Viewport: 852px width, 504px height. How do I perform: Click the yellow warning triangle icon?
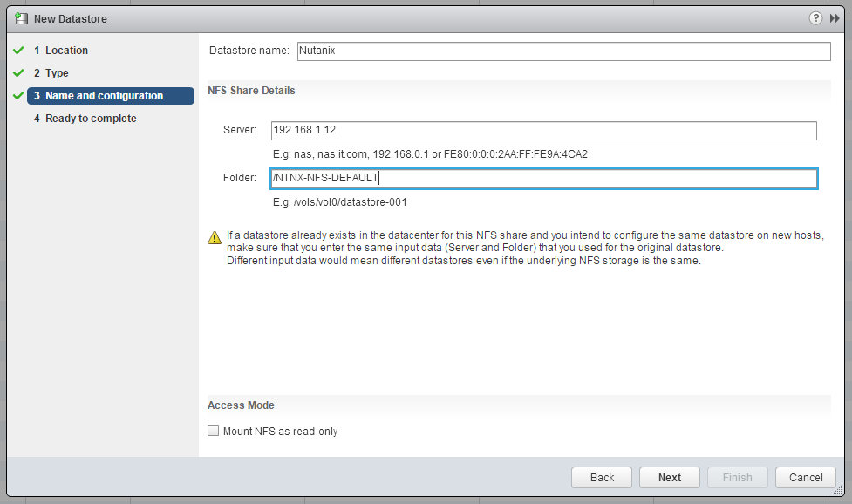click(x=215, y=237)
